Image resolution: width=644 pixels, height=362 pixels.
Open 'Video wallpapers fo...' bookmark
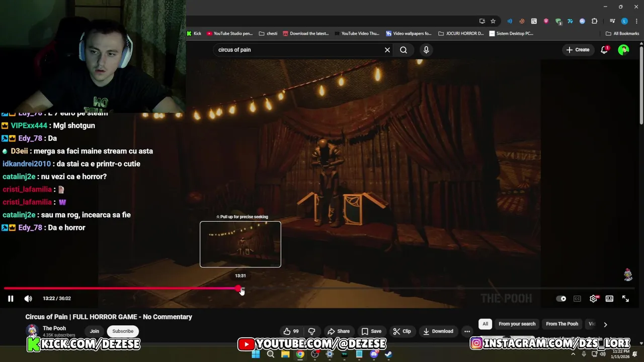tap(409, 34)
